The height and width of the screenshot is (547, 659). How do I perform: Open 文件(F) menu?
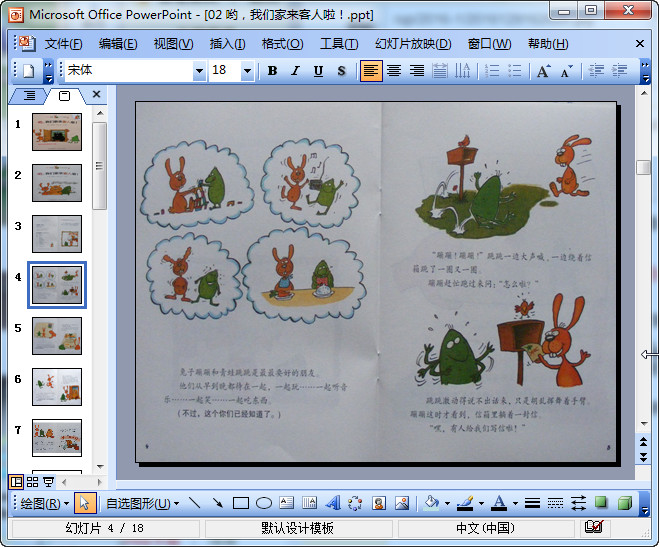click(63, 44)
